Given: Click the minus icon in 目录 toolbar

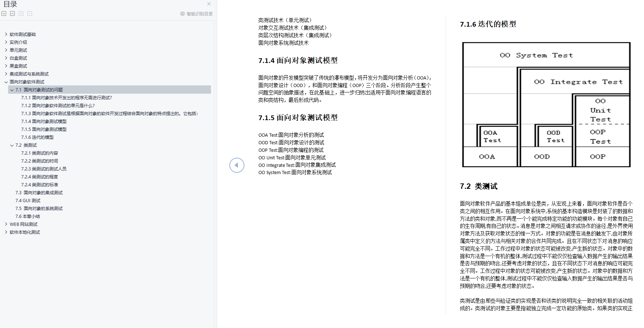Looking at the screenshot, I should [30, 13].
